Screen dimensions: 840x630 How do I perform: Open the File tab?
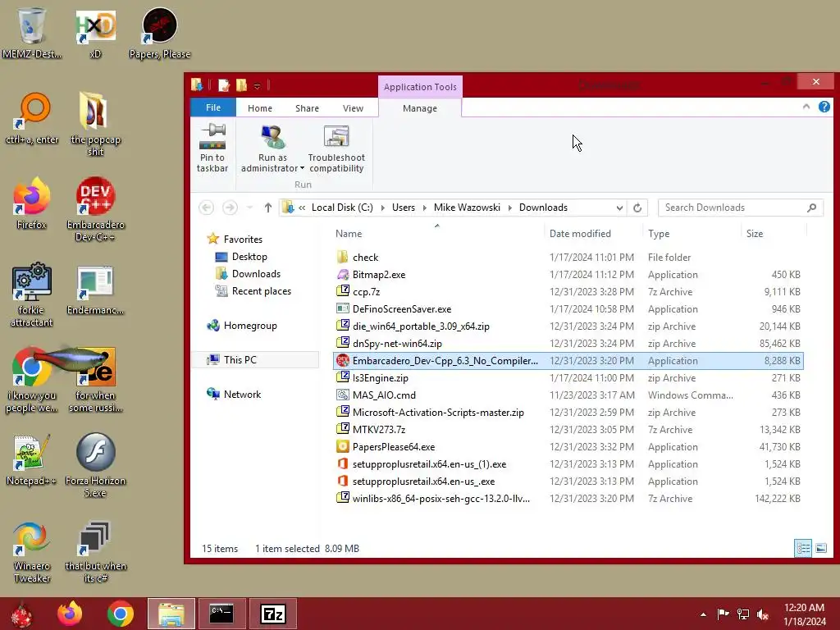tap(213, 107)
